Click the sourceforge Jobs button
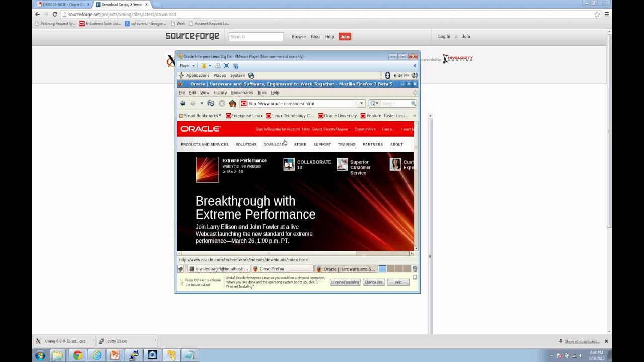The image size is (644, 362). (345, 37)
